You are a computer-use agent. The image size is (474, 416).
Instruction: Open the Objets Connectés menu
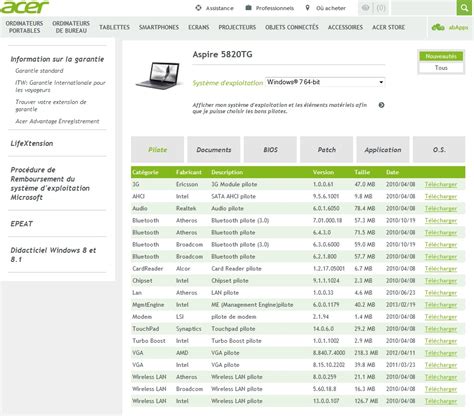pos(292,27)
